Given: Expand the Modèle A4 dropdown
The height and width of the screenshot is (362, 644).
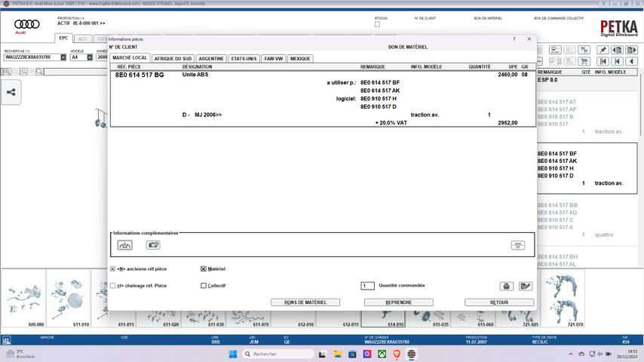Looking at the screenshot, I should (90, 57).
